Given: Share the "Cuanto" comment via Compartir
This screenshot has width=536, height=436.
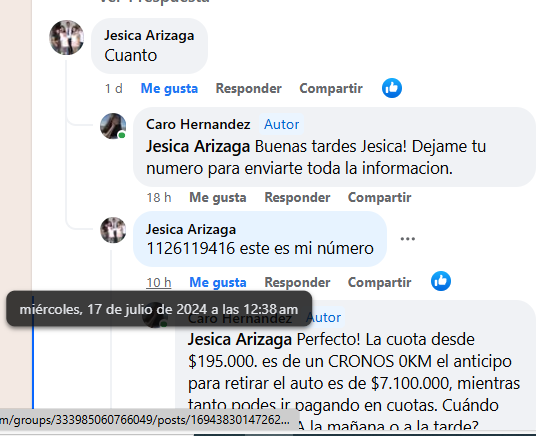Looking at the screenshot, I should tap(331, 89).
